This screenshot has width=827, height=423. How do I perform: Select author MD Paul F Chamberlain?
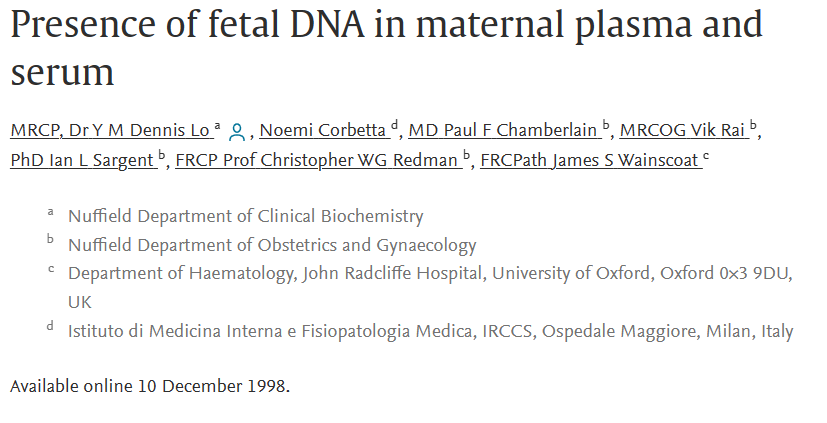[503, 130]
